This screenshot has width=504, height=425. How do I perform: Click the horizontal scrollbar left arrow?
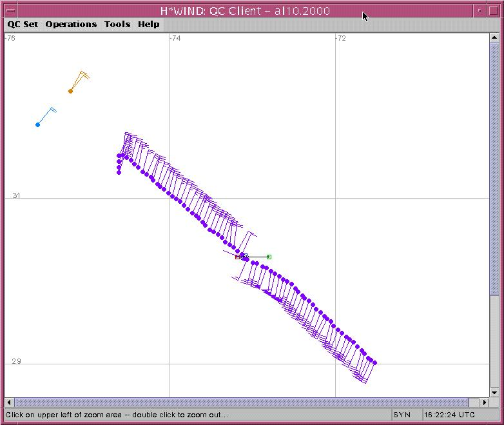(10, 402)
